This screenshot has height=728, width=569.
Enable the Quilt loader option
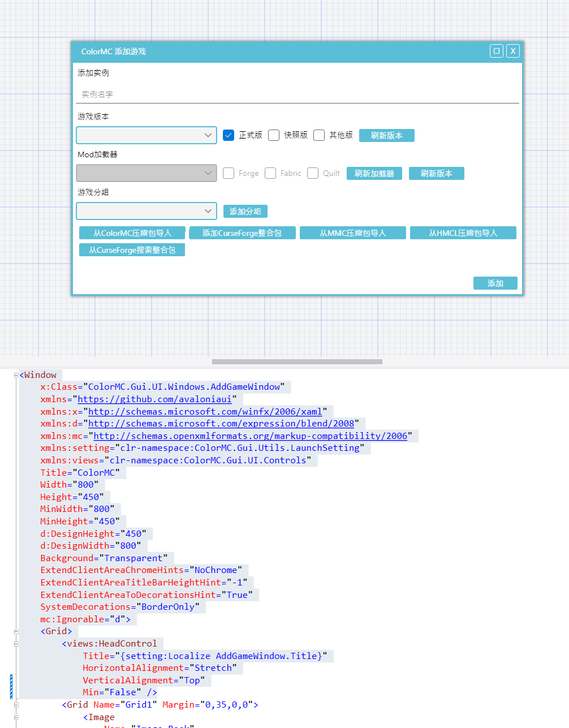click(x=313, y=173)
